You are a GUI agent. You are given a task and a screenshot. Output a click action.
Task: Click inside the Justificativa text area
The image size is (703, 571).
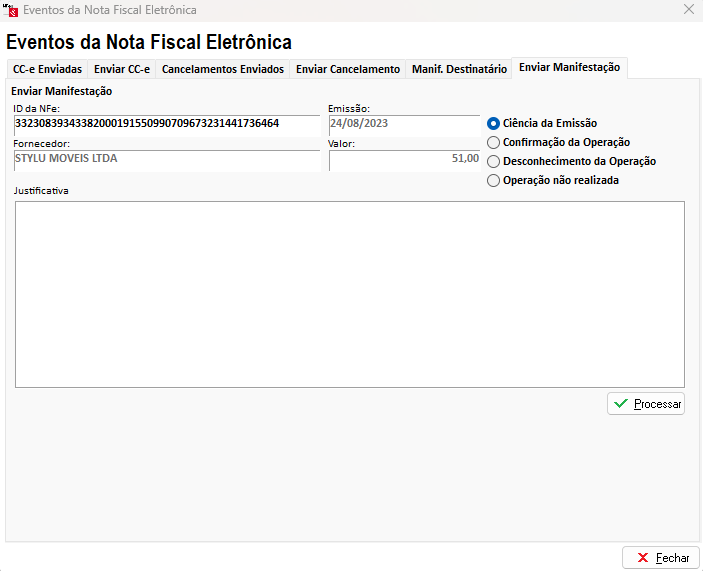tap(349, 293)
